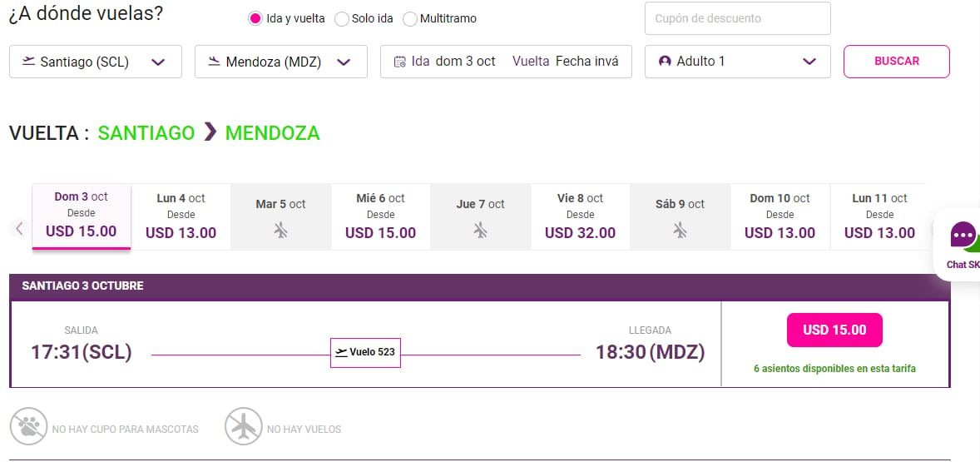Screen dimensions: 980x462
Task: Open the Adulto 1 passenger dropdown
Action: 809,62
